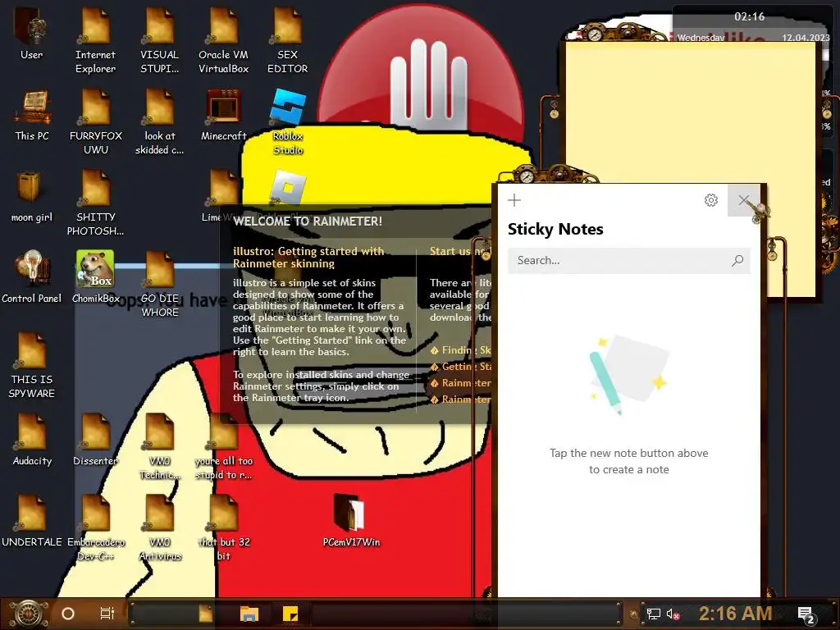Select FURRYFOX UWU desktop icon

pos(95,121)
